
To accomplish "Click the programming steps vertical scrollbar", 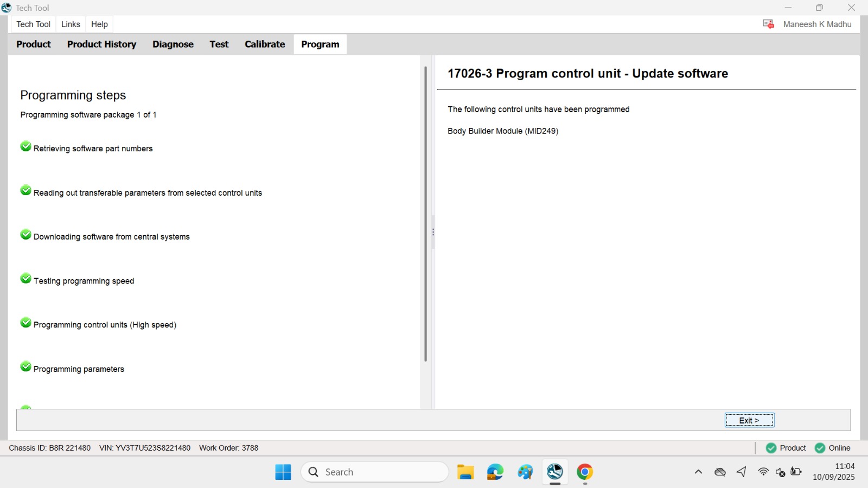I will point(425,214).
